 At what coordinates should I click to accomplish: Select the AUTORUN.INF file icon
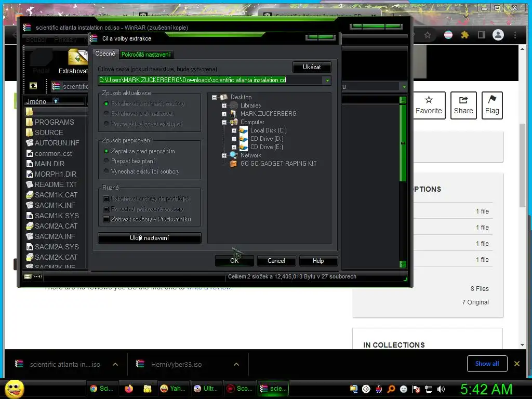pyautogui.click(x=30, y=143)
